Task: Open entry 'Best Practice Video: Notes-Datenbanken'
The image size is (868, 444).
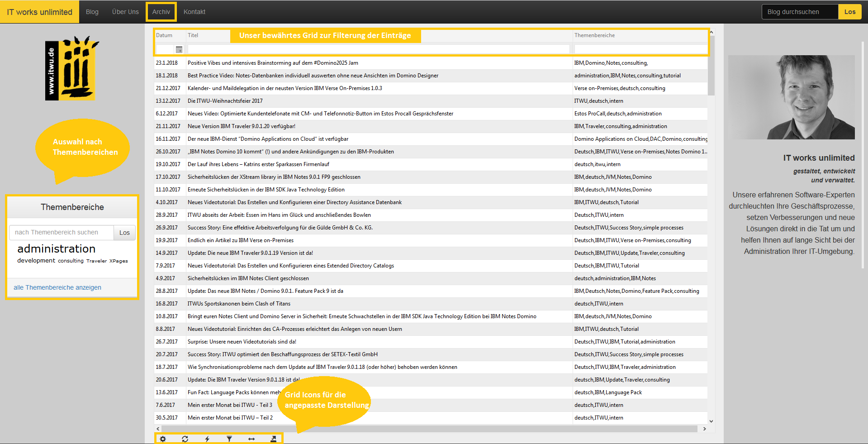Action: (x=313, y=76)
